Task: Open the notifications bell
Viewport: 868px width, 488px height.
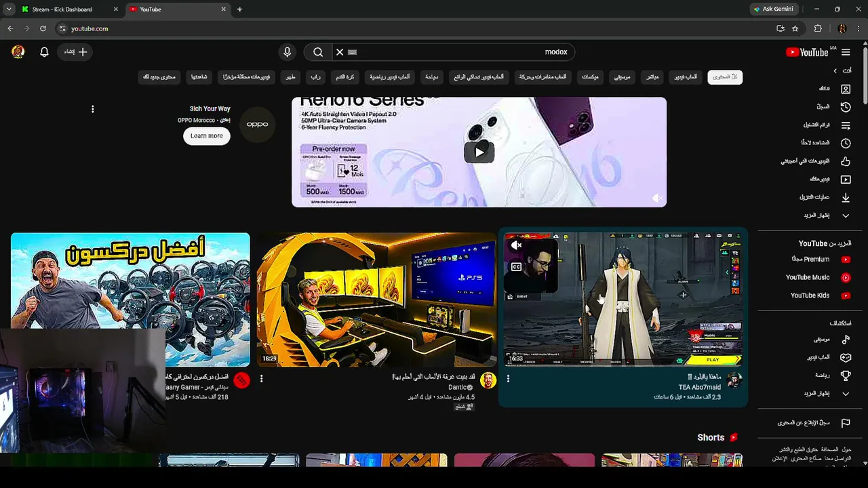Action: point(44,52)
